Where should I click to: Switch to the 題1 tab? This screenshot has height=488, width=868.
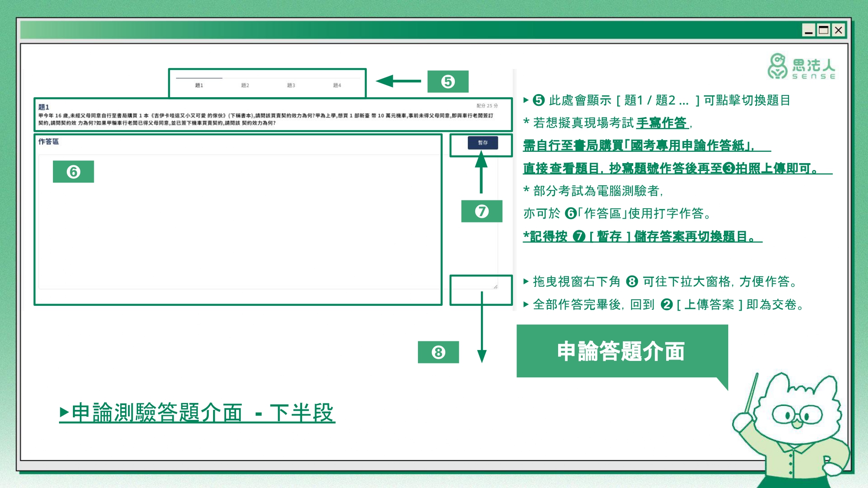(x=199, y=85)
